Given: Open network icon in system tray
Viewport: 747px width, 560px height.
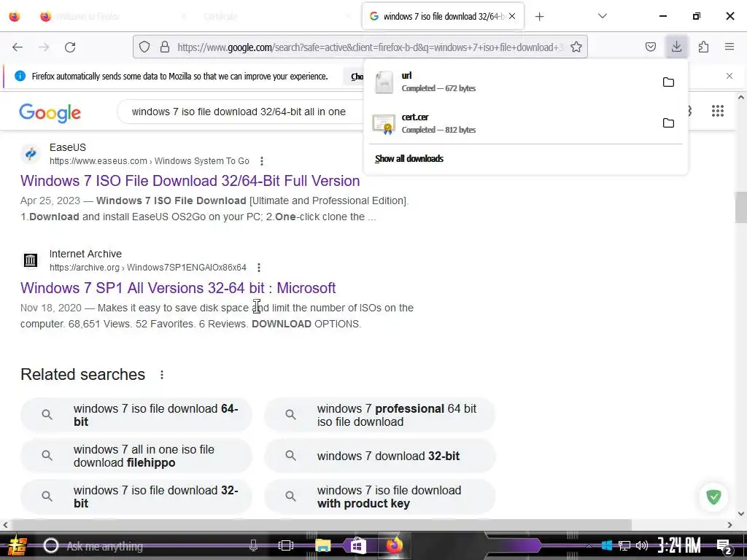Looking at the screenshot, I should 624,545.
